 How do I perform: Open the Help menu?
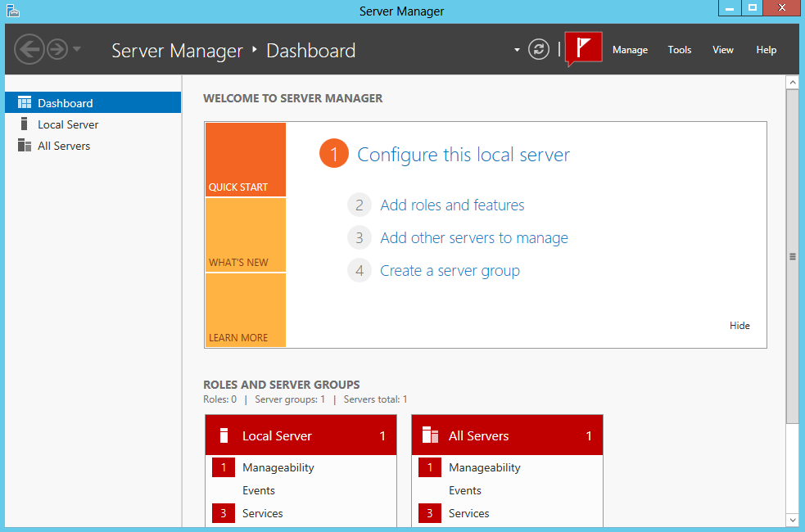(766, 50)
